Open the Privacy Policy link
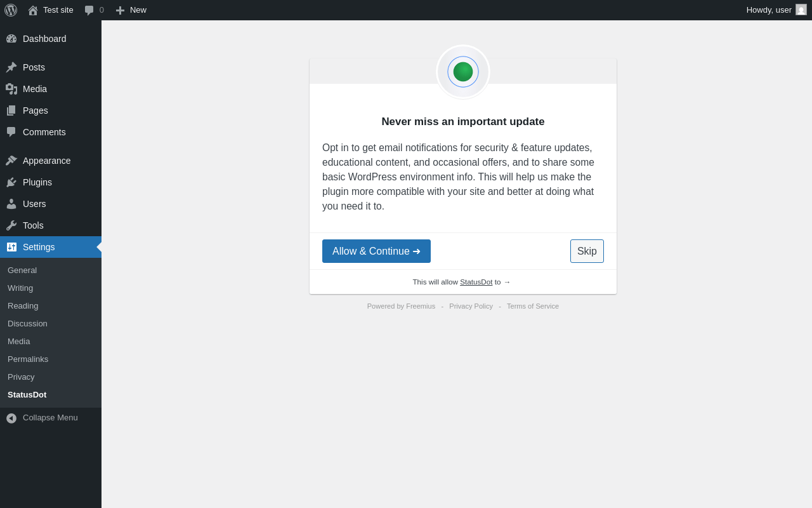This screenshot has height=508, width=812. (471, 306)
